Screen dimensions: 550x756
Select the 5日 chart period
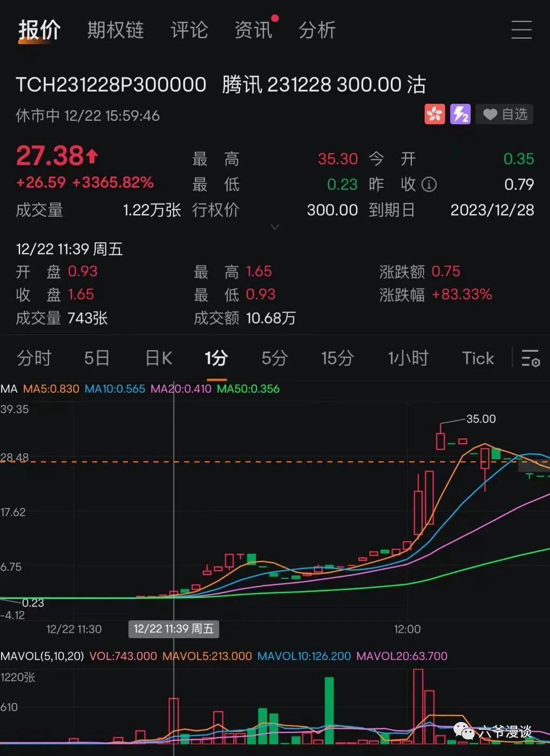[97, 358]
